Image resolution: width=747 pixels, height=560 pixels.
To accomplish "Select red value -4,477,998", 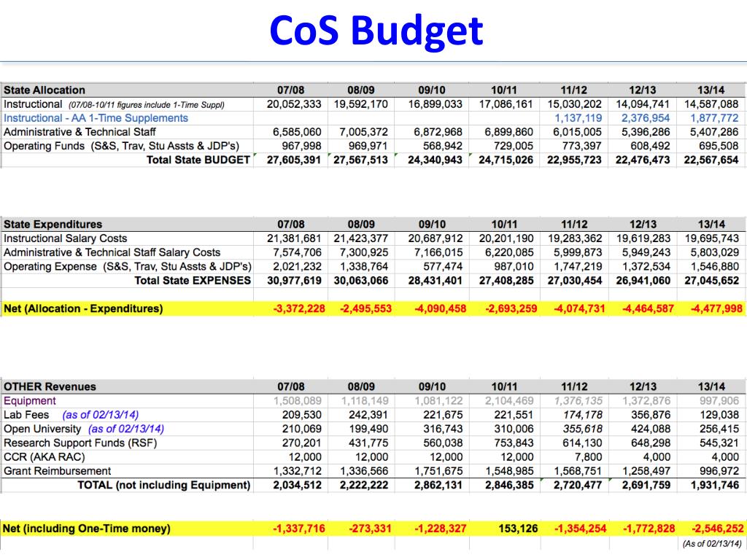I will click(716, 308).
